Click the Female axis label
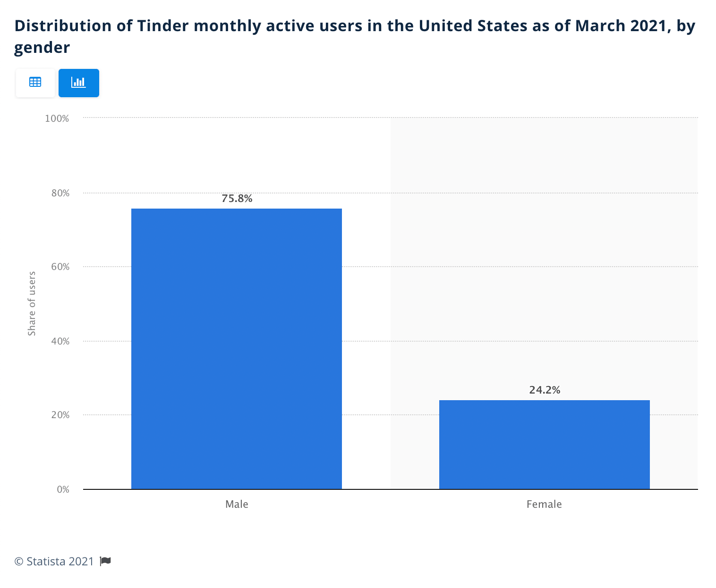Image resolution: width=716 pixels, height=588 pixels. [x=544, y=504]
